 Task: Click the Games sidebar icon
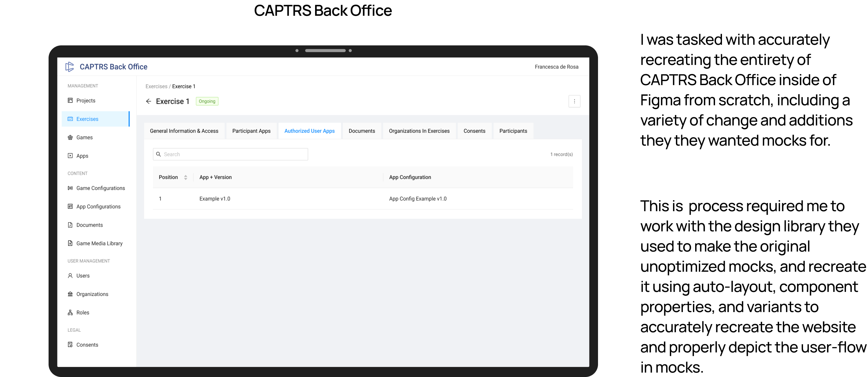tap(70, 137)
